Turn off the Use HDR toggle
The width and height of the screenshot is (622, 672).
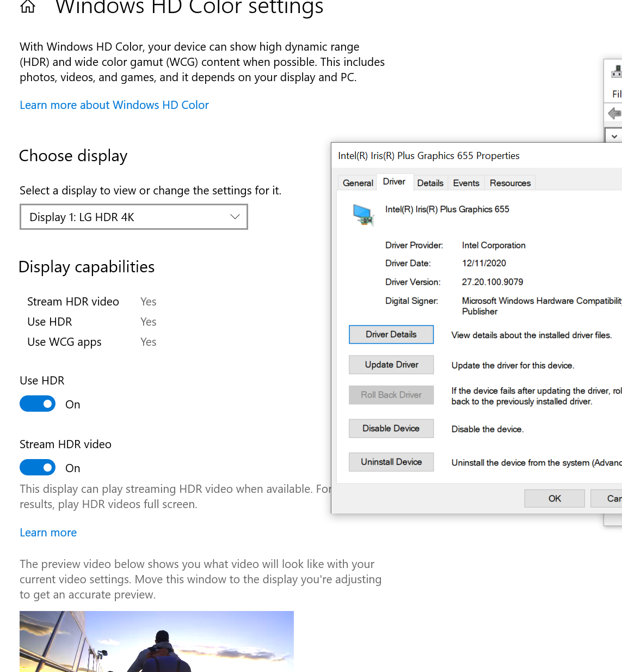click(38, 404)
